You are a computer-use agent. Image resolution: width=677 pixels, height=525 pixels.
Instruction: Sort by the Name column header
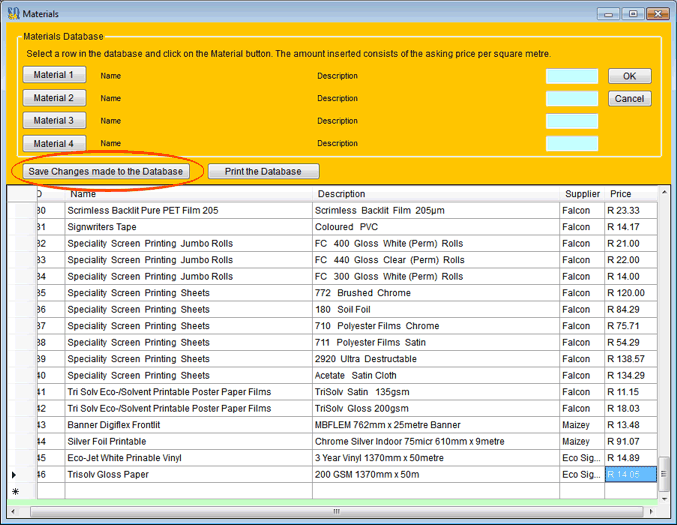[84, 194]
